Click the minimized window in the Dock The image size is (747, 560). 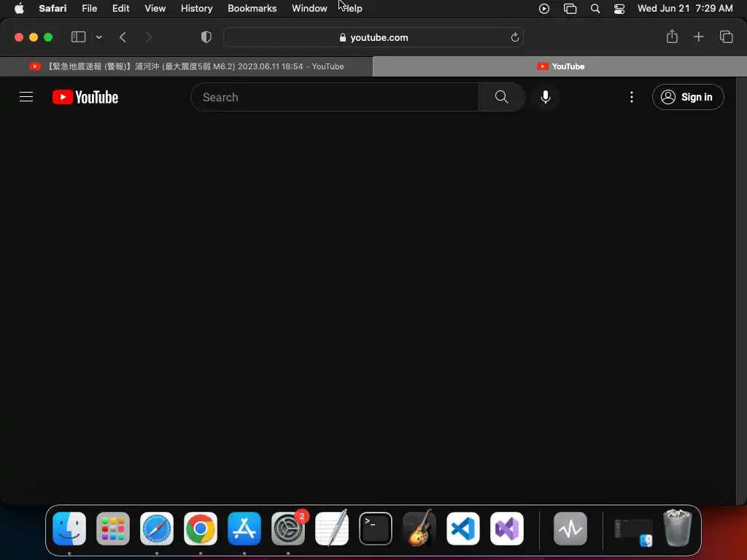(x=634, y=532)
